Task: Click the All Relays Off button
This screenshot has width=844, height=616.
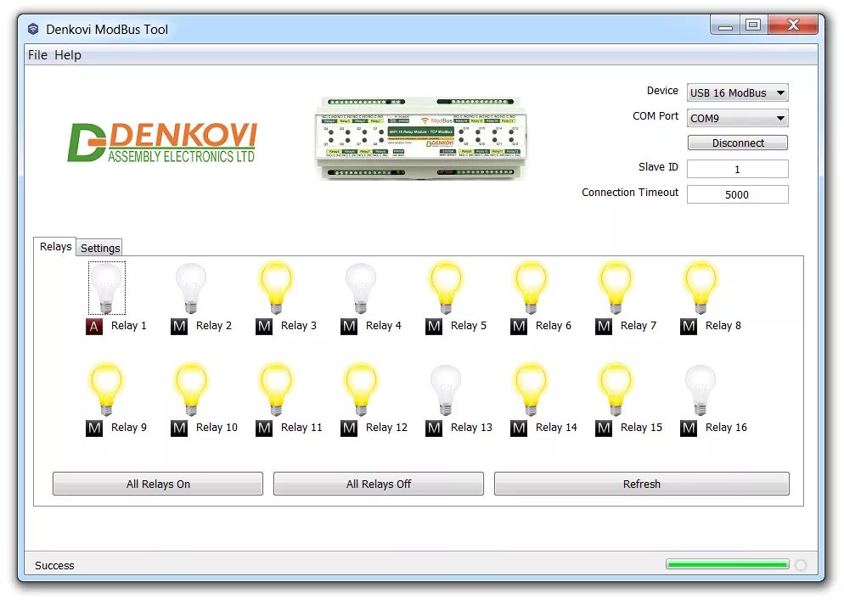Action: 379,484
